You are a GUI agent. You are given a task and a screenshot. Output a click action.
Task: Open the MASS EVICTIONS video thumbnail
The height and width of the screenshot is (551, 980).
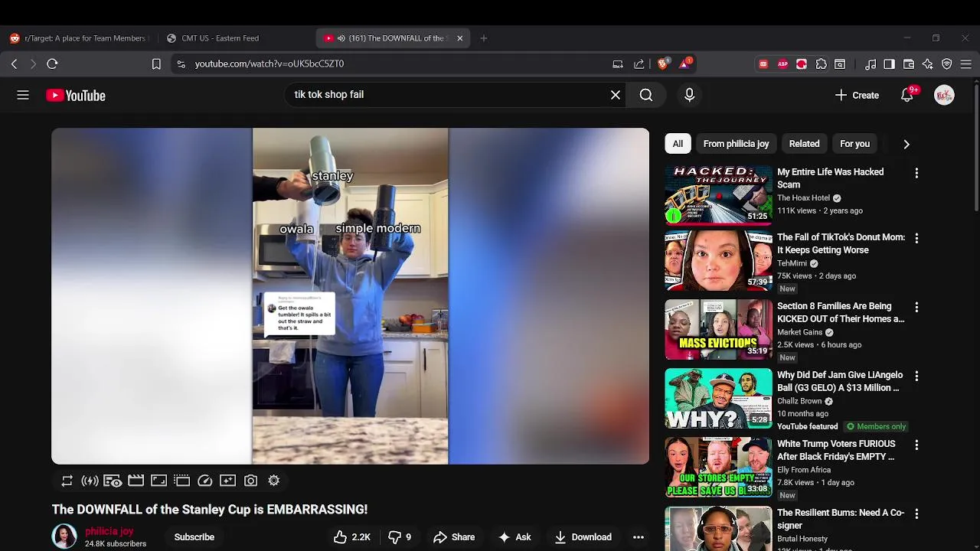pyautogui.click(x=718, y=330)
